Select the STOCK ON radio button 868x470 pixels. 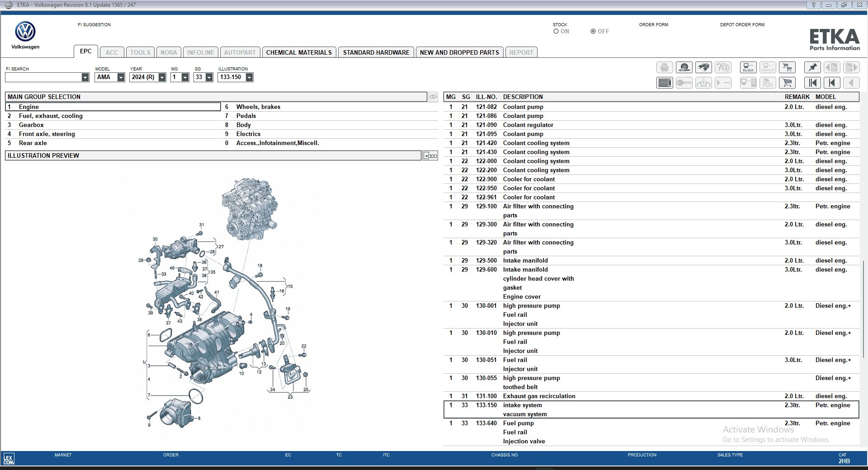point(556,31)
